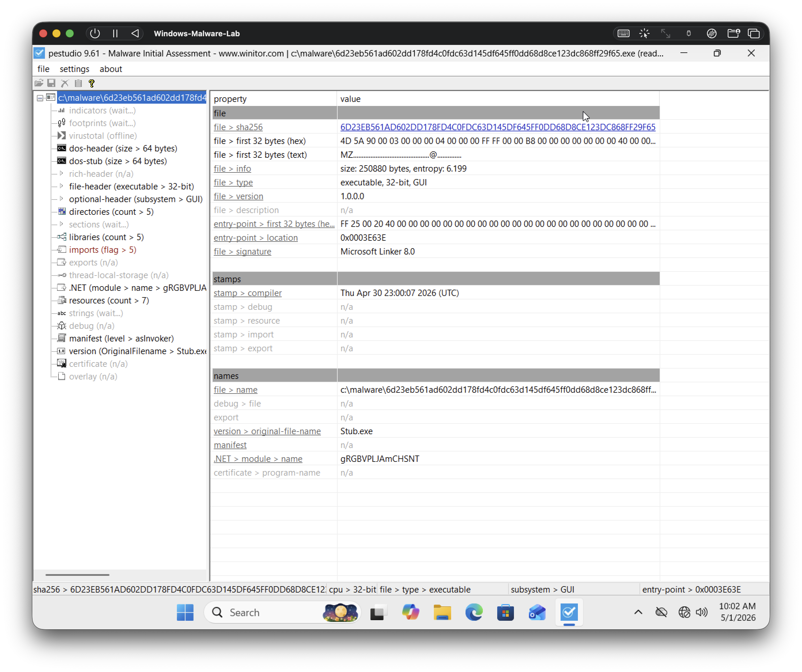Open Microsoft Store from the taskbar
This screenshot has height=672, width=802.
click(x=505, y=612)
